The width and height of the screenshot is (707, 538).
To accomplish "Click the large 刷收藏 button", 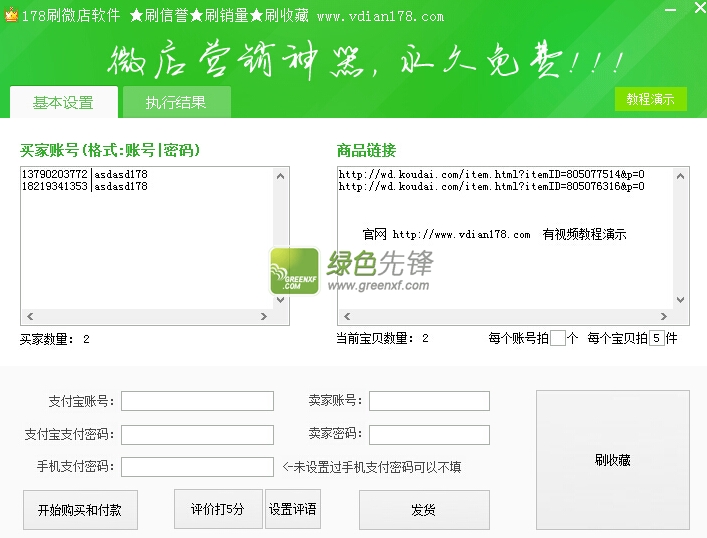I will click(x=613, y=460).
